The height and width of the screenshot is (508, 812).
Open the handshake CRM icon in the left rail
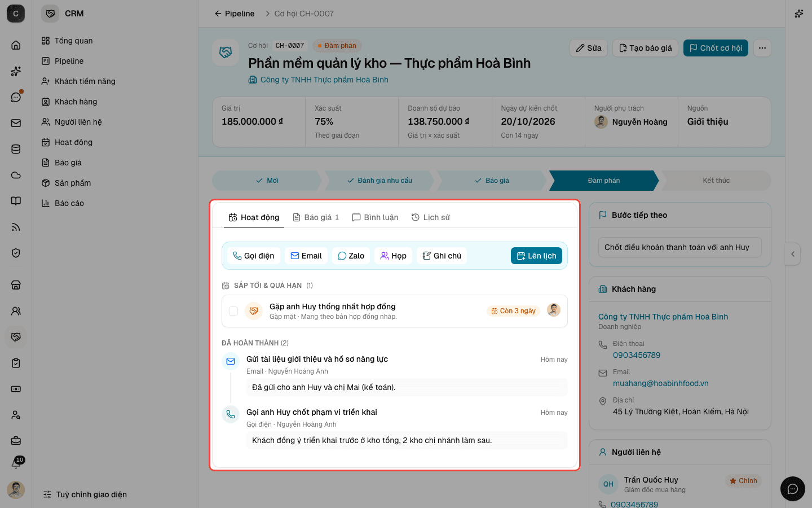[x=16, y=337]
